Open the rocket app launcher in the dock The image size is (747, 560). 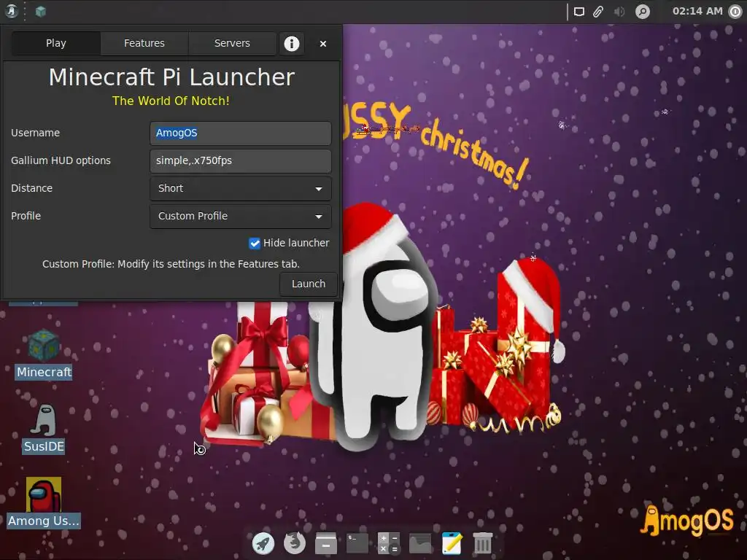(x=263, y=542)
